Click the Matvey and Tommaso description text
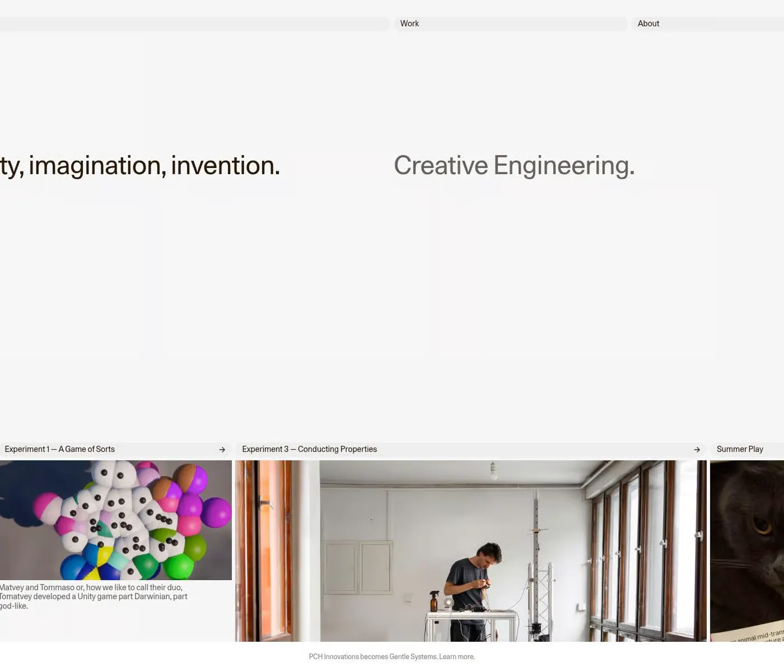 pyautogui.click(x=93, y=596)
